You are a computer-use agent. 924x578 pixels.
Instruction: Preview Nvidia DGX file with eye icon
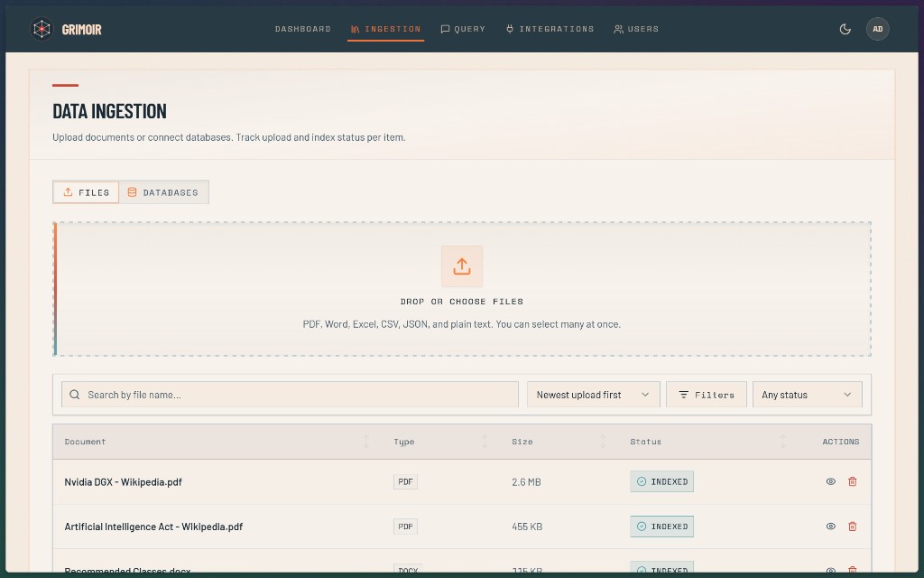coord(831,482)
